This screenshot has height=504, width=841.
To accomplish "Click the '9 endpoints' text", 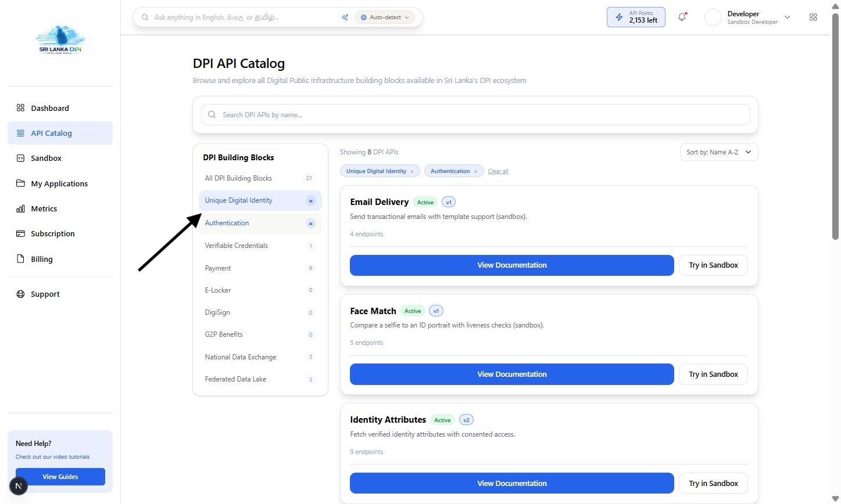I will click(x=367, y=452).
